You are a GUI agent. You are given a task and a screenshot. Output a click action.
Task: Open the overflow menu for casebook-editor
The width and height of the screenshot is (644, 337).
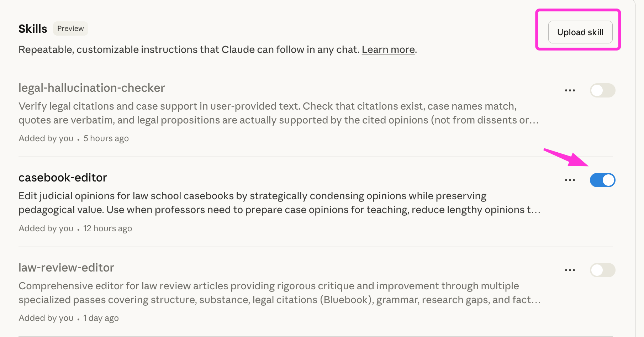coord(570,180)
